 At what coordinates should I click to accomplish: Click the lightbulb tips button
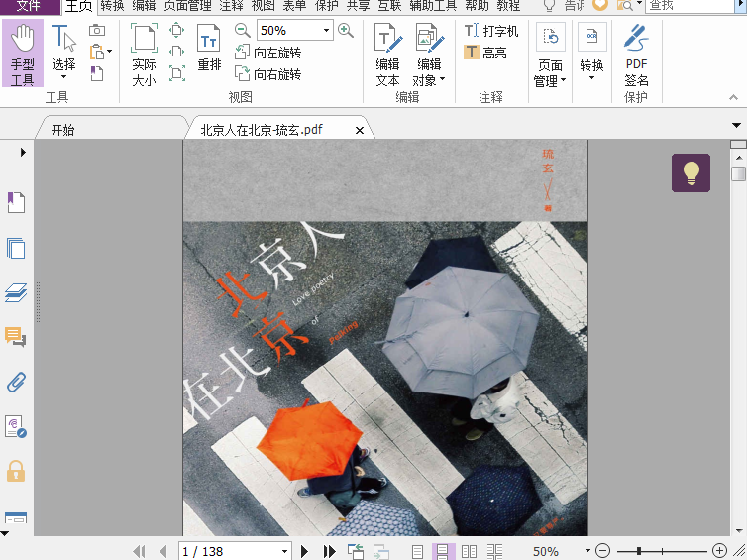[x=691, y=172]
